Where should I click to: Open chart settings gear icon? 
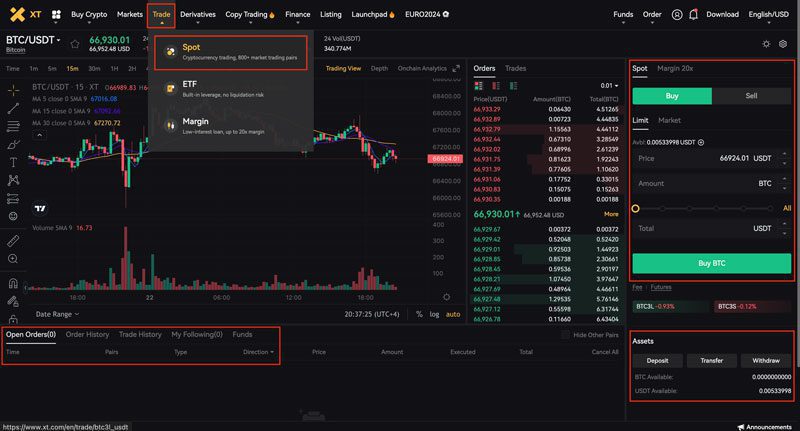pos(446,297)
